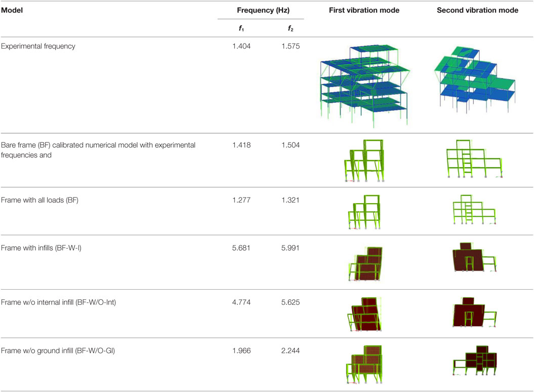Viewport: 534px width, 392px height.
Task: Select the value 5.991
Action: [x=291, y=248]
